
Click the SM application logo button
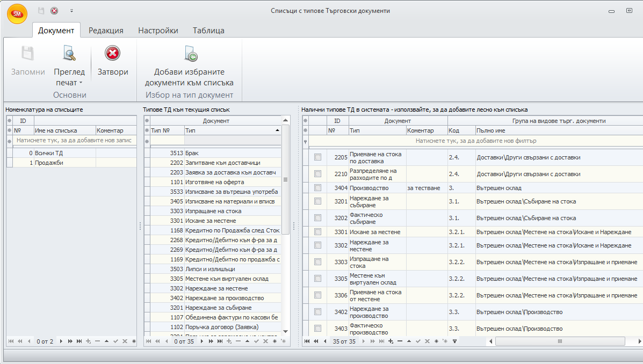point(17,13)
